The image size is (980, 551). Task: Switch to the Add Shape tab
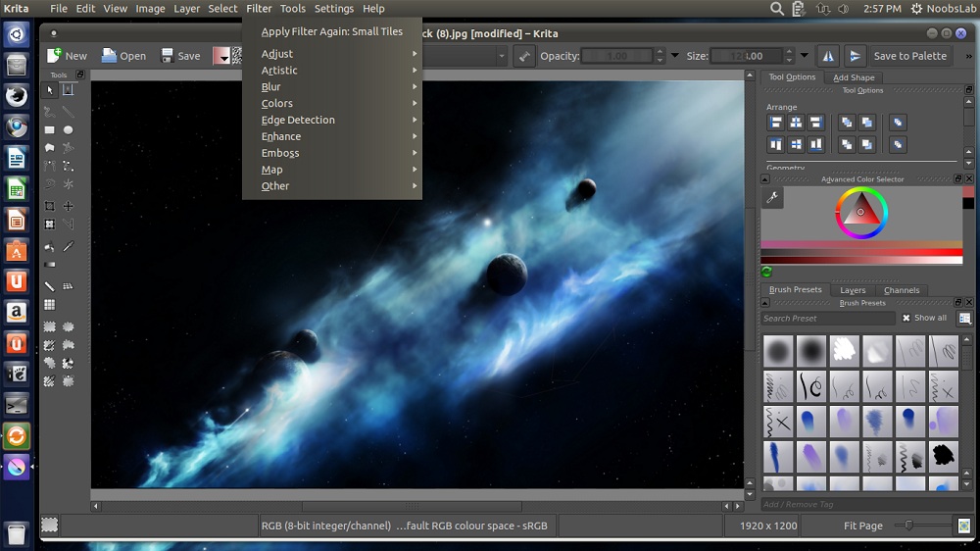(x=854, y=77)
